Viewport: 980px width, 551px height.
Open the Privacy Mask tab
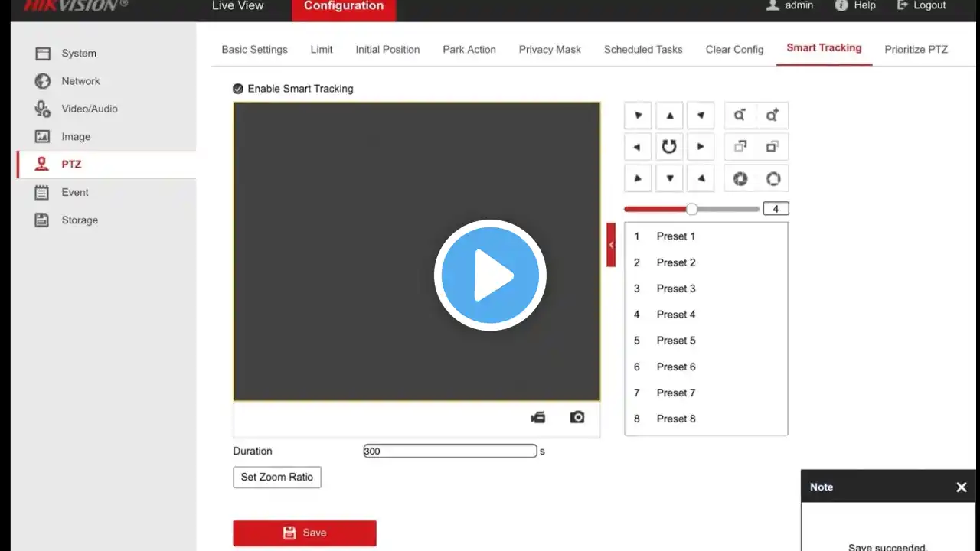coord(550,50)
